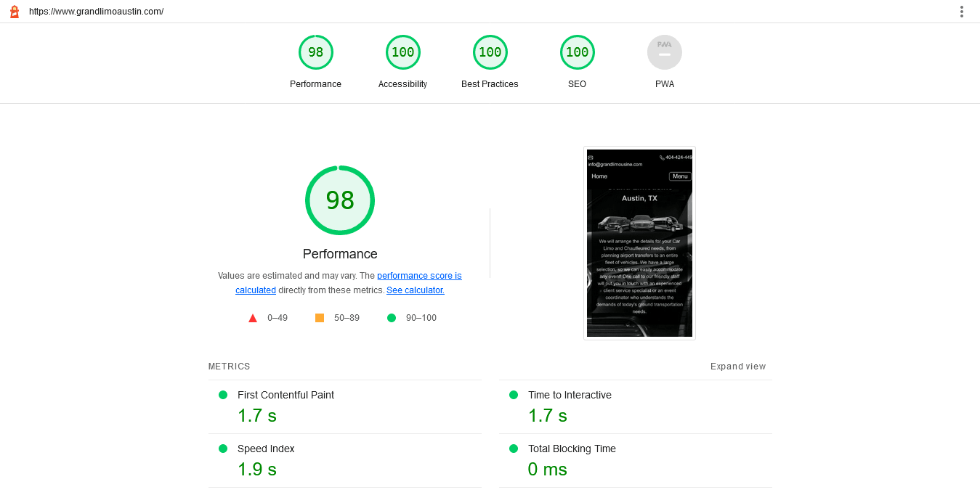Click the 50–89 legend range text
980x495 pixels.
347,318
